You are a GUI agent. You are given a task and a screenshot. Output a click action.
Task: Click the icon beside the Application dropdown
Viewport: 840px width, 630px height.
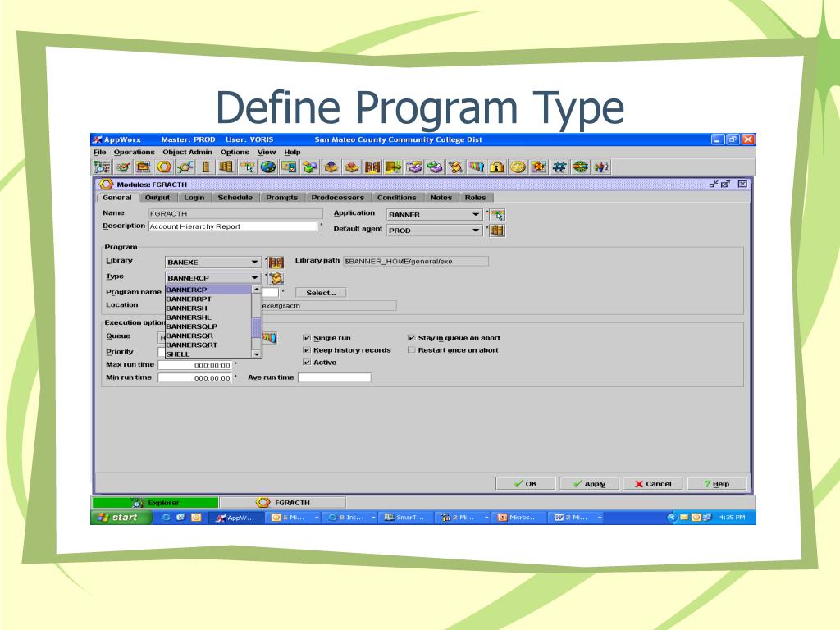(497, 215)
